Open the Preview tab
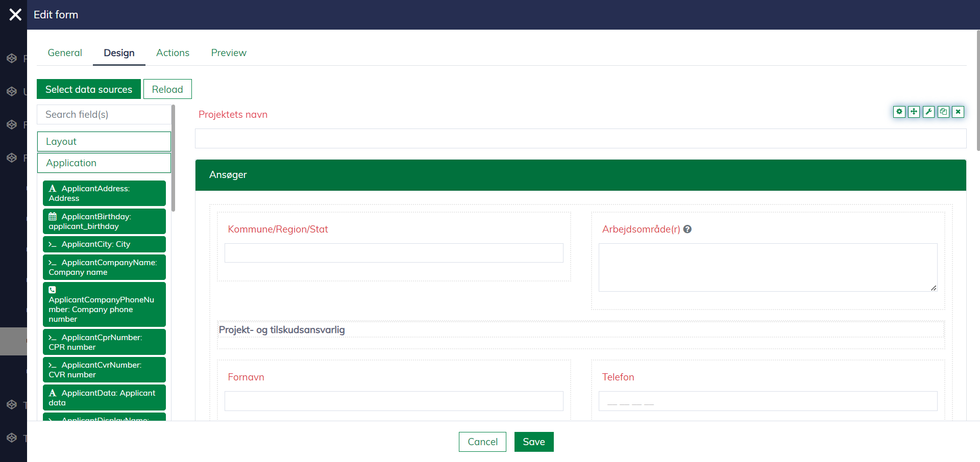980x462 pixels. 229,53
